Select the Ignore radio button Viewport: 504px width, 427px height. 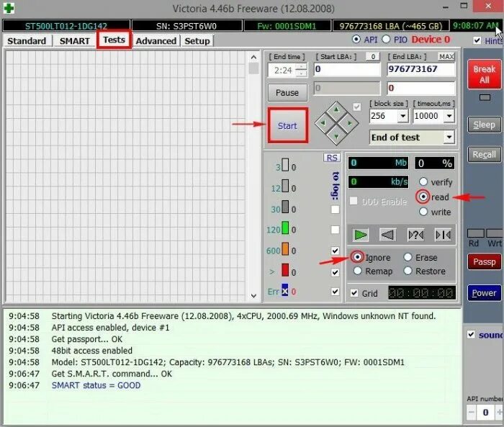coord(357,257)
